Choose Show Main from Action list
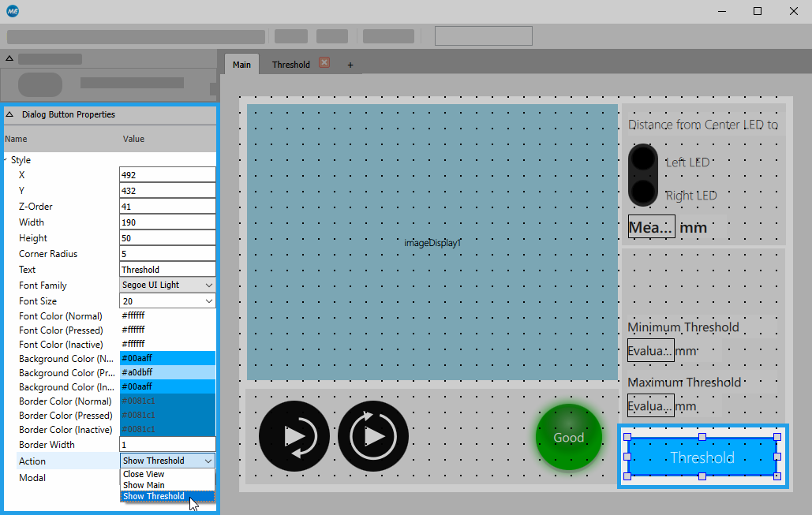 [144, 485]
